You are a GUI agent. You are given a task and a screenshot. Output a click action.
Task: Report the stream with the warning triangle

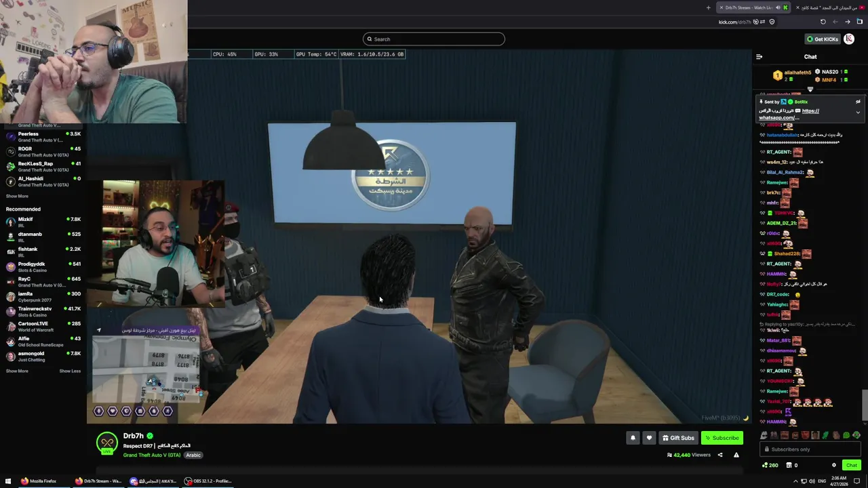coord(736,455)
